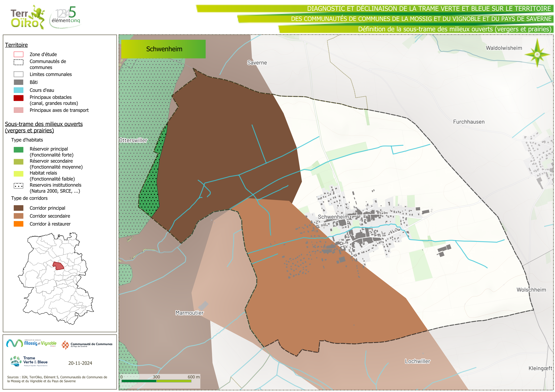The width and height of the screenshot is (555, 392).
Task: Click the Territoire legend heading
Action: 16,45
